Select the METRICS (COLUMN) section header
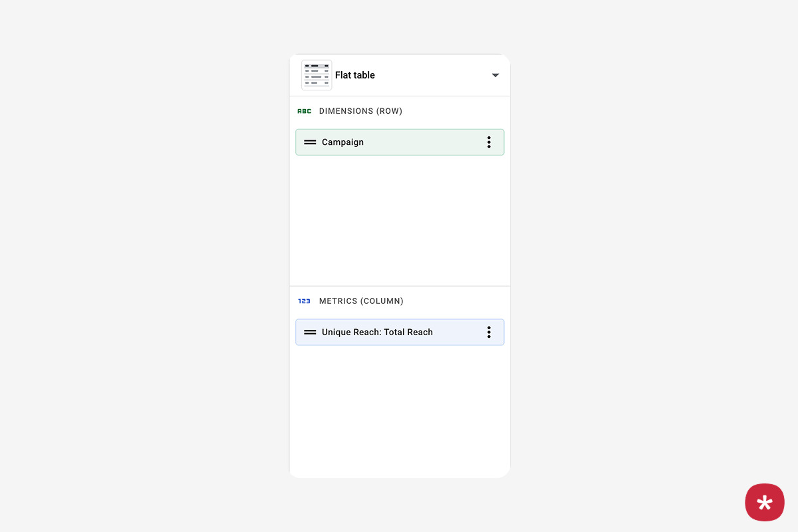The height and width of the screenshot is (532, 798). 361,301
